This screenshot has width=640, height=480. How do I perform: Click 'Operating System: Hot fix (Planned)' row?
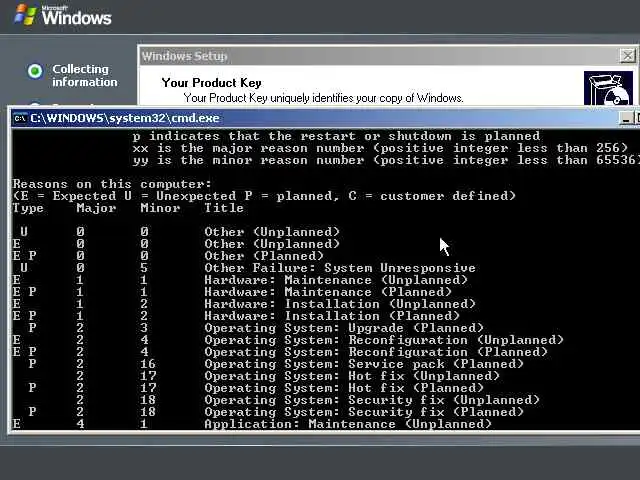tap(256, 388)
